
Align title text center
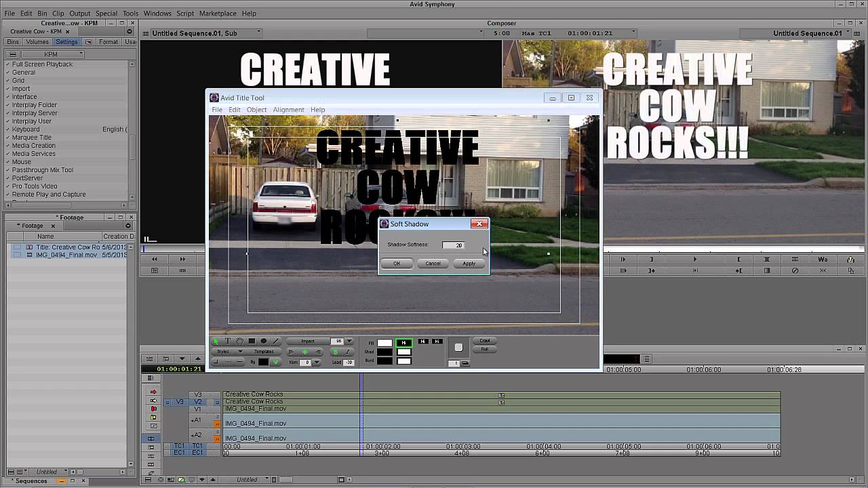[x=304, y=352]
